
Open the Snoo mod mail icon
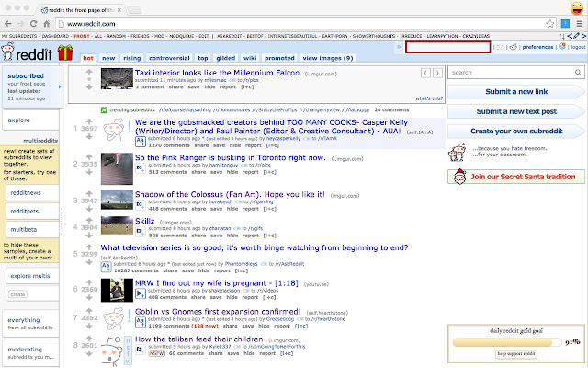point(514,47)
